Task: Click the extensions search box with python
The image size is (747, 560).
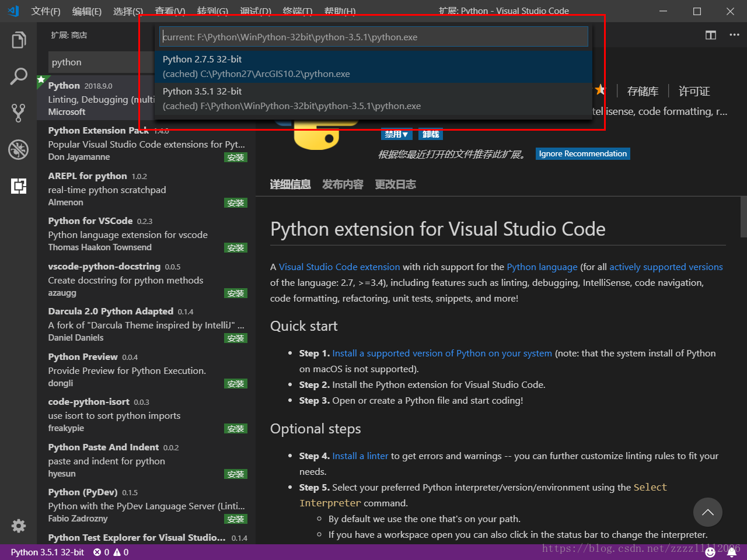Action: (x=102, y=62)
